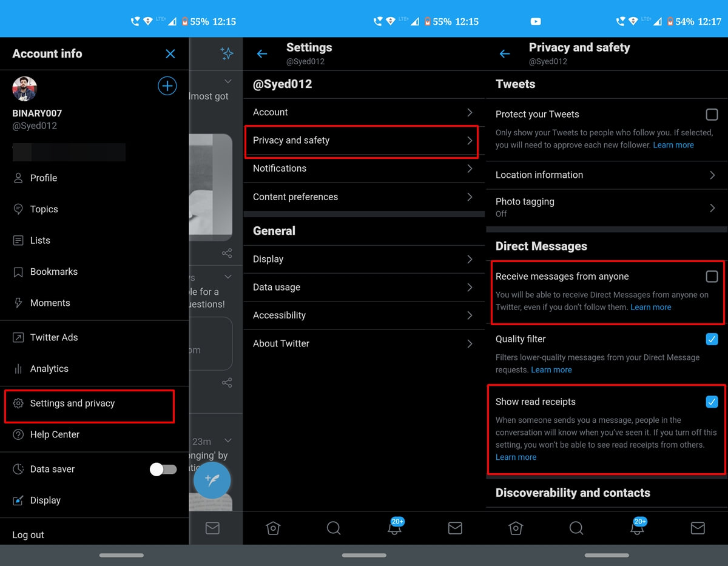The height and width of the screenshot is (566, 728).
Task: Tap Search icon on Privacy and safety screen
Action: [576, 528]
